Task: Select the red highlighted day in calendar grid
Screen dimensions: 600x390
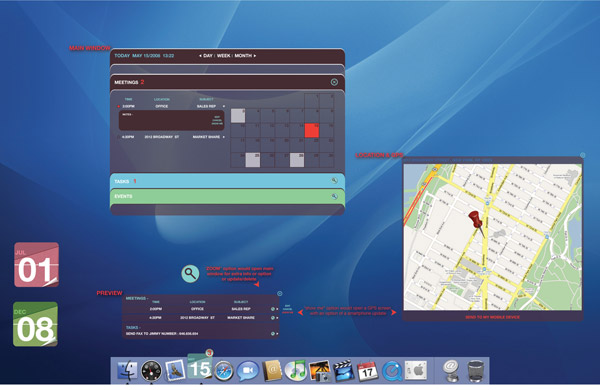Action: tap(311, 131)
